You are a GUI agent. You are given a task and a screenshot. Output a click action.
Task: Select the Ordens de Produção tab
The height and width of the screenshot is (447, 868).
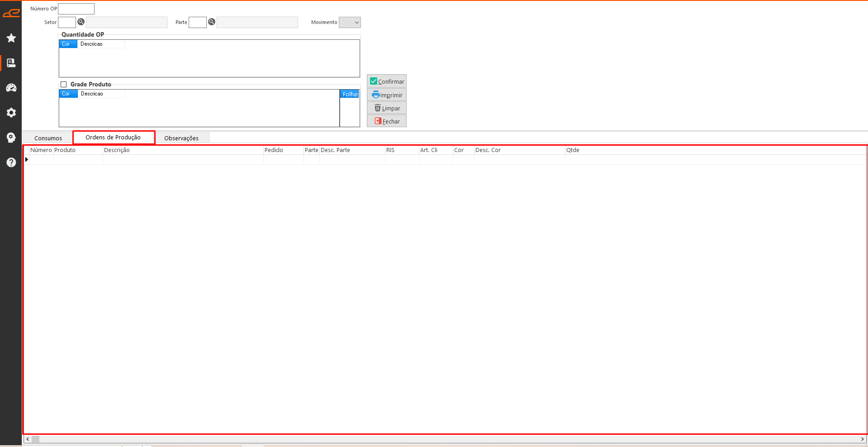[113, 138]
